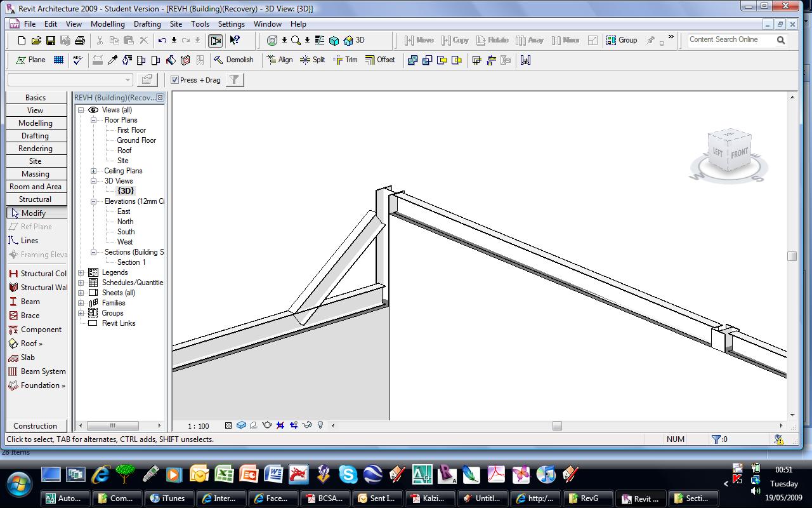Click the filter selection funnel button
This screenshot has width=812, height=508.
tap(234, 79)
